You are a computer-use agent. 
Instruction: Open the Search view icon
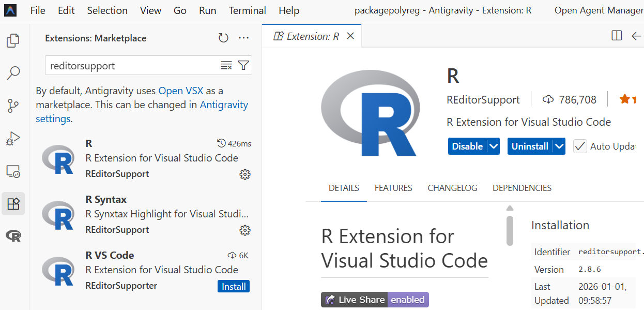13,73
